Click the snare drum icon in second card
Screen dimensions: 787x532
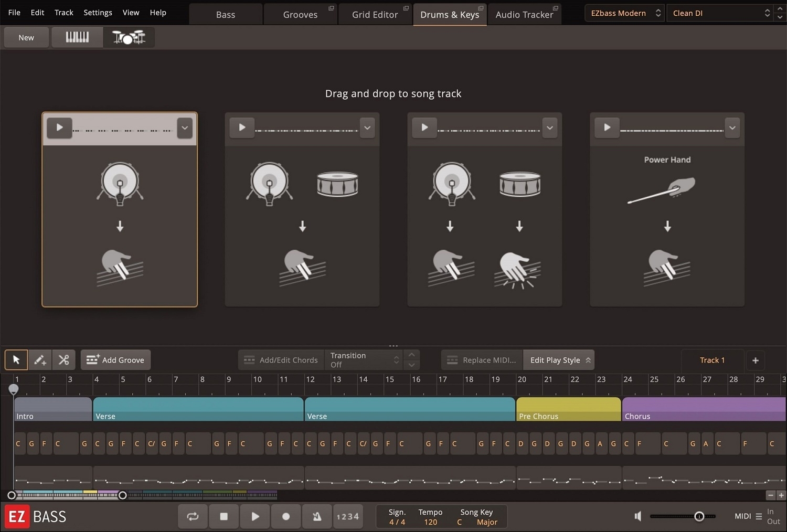click(x=337, y=185)
